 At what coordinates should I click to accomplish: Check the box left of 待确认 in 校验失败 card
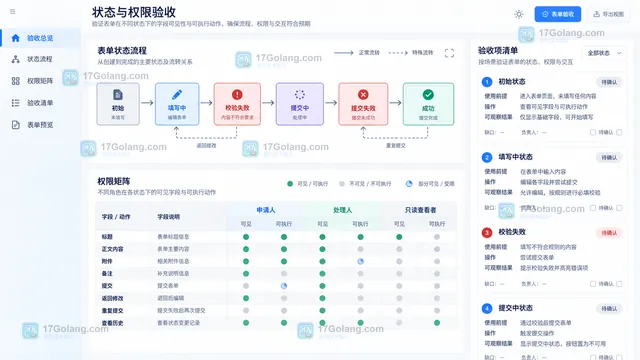[593, 284]
